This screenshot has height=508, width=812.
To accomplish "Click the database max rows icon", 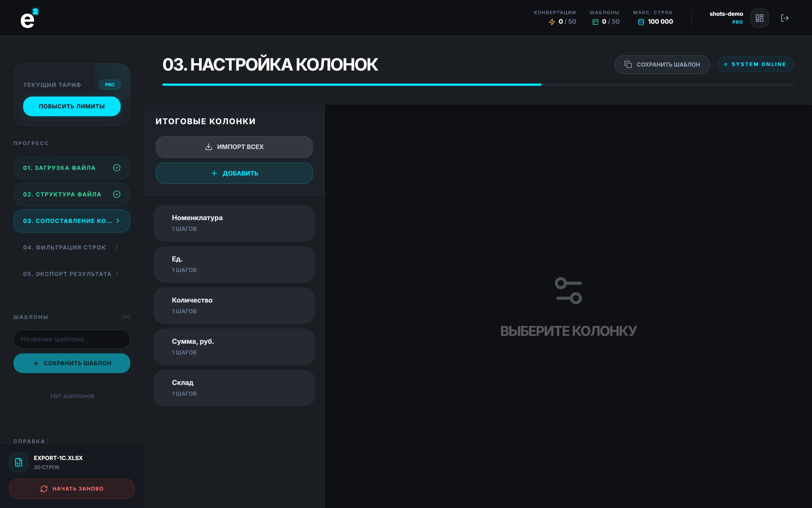I will 641,22.
